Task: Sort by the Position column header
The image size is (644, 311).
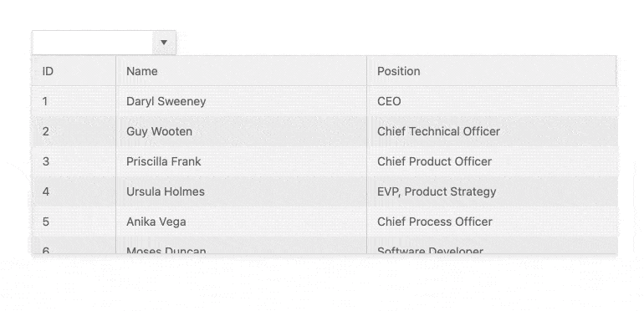Action: pyautogui.click(x=492, y=71)
